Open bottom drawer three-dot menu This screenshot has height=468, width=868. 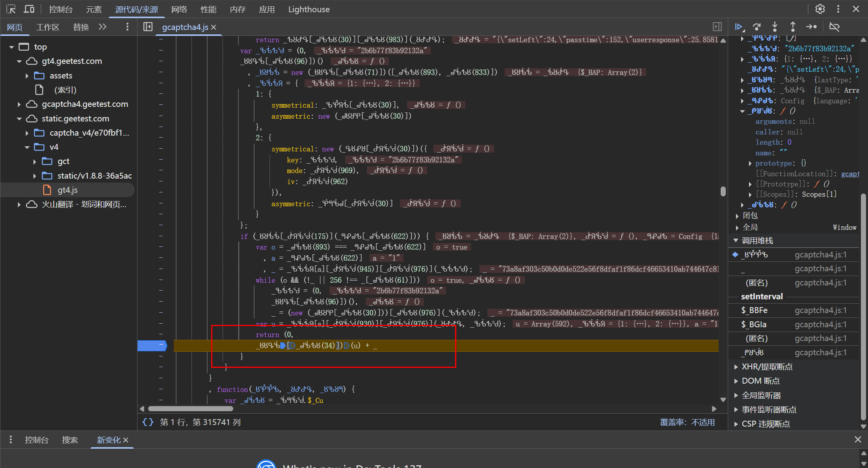pos(11,440)
